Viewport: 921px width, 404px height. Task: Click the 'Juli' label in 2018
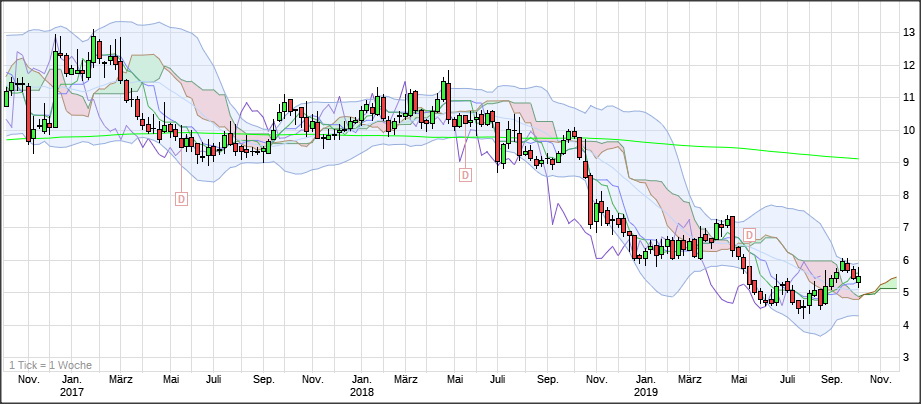[498, 379]
